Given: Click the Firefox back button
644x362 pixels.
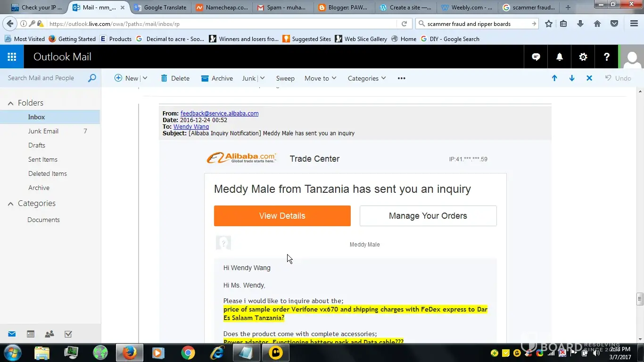Looking at the screenshot, I should click(10, 24).
